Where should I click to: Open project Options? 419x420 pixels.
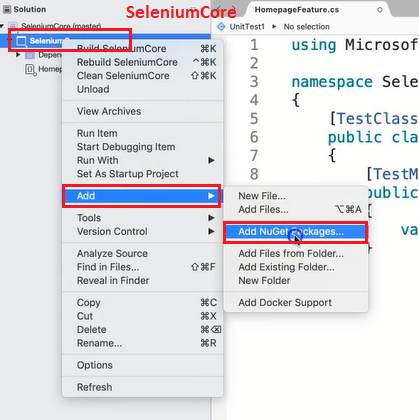pos(142,365)
